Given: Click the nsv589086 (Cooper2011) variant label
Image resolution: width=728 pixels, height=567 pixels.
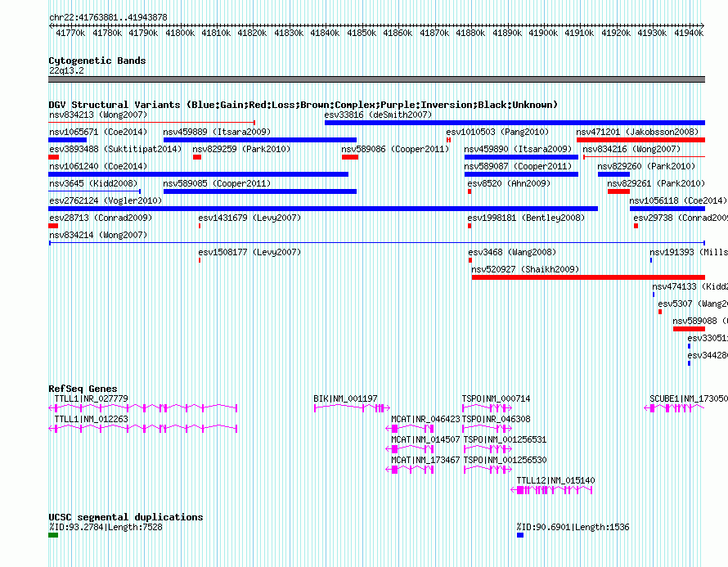Looking at the screenshot, I should (x=395, y=149).
